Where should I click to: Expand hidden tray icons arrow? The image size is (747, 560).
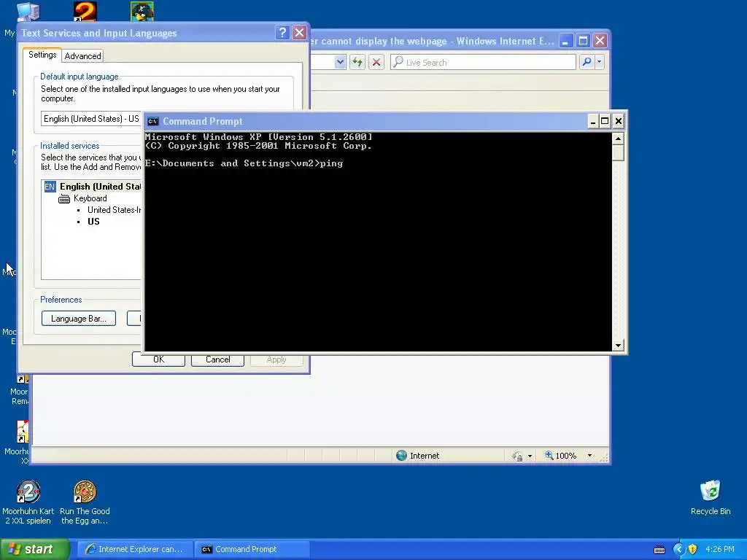[x=678, y=550]
